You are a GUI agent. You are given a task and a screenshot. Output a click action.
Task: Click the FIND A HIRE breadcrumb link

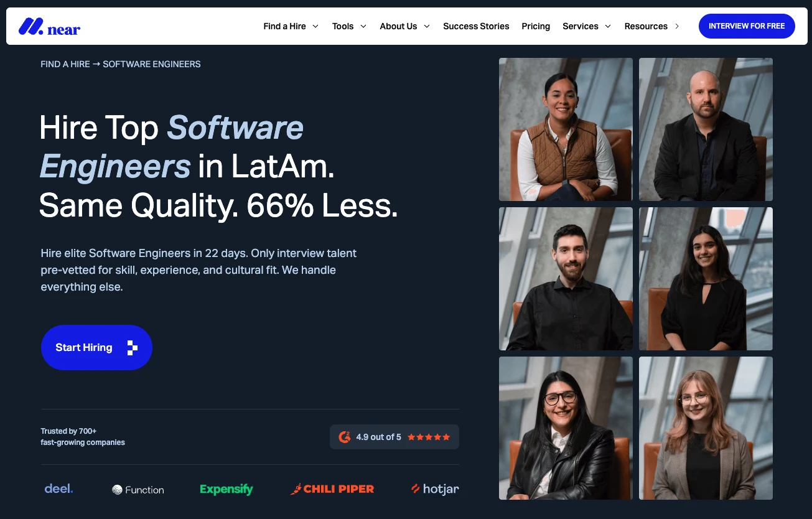[x=65, y=64]
